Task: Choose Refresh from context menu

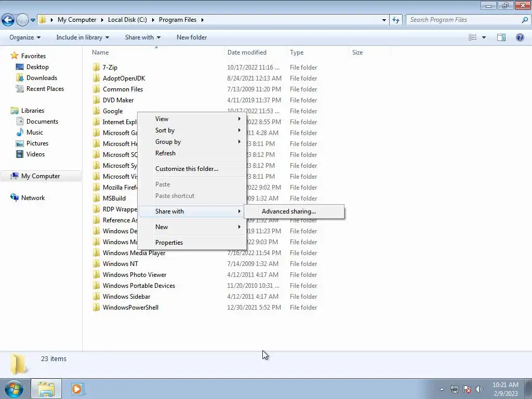Action: click(x=192, y=153)
